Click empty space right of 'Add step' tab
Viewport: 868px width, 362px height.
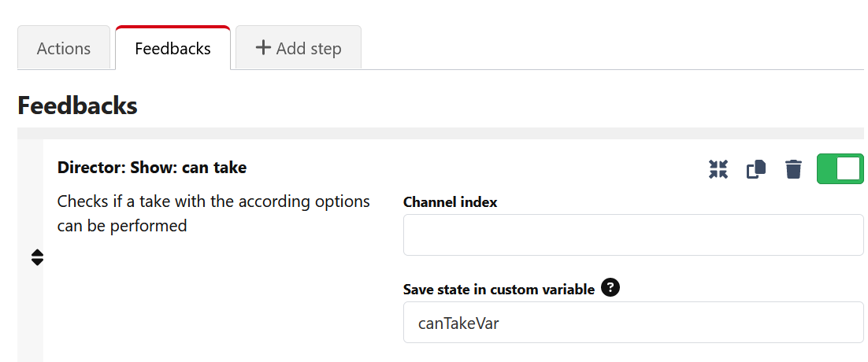click(x=614, y=48)
